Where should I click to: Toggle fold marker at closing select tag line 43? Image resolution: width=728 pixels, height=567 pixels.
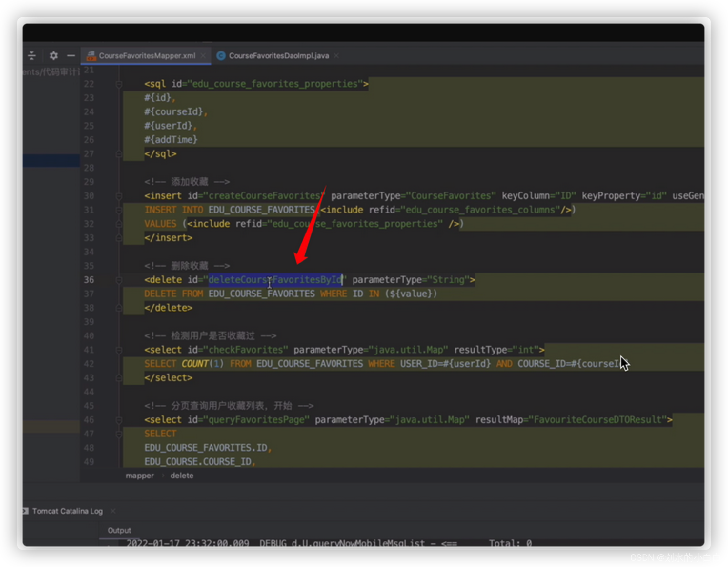click(x=119, y=378)
